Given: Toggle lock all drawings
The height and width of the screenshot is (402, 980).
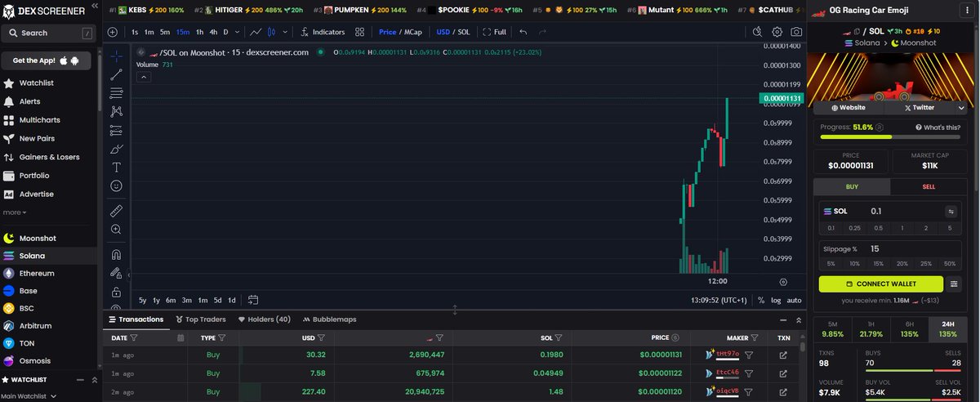Looking at the screenshot, I should [x=116, y=292].
